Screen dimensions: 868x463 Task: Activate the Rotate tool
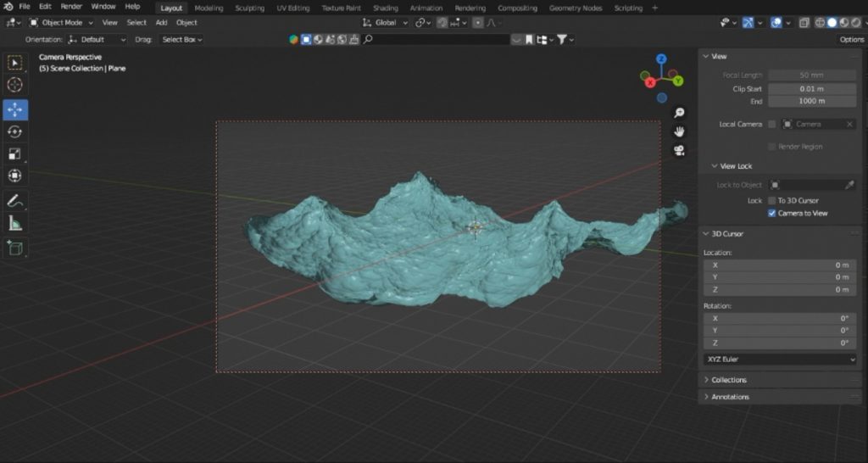pos(15,131)
